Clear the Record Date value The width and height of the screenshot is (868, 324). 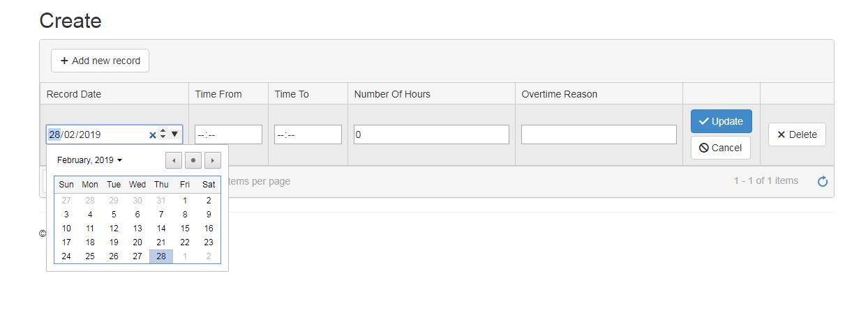point(153,134)
